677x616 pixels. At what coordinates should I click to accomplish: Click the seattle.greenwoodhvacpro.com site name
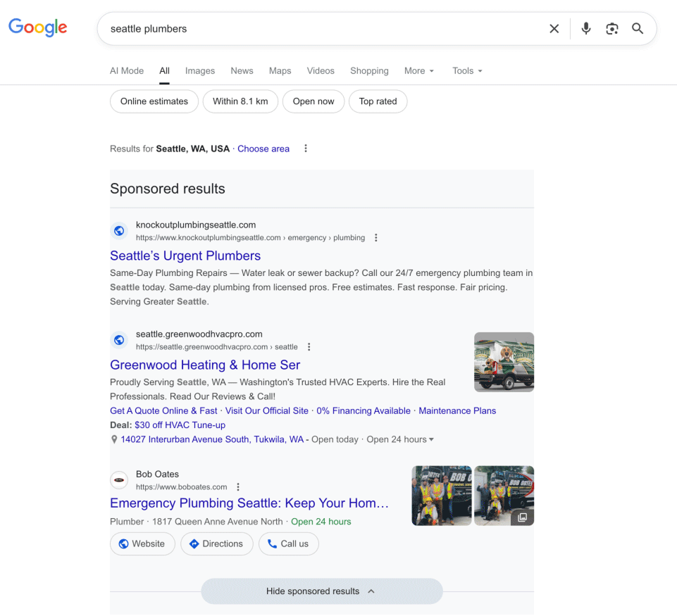coord(199,334)
